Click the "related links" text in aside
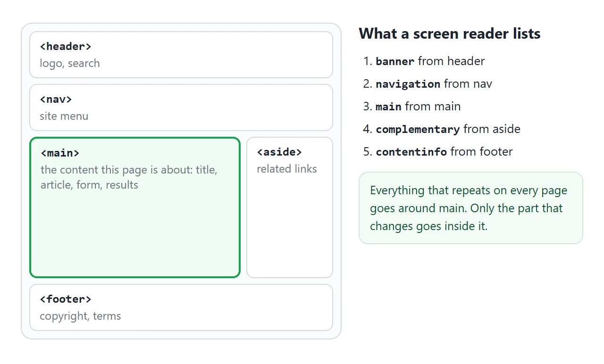Viewport: 604px width, 364px height. point(287,169)
